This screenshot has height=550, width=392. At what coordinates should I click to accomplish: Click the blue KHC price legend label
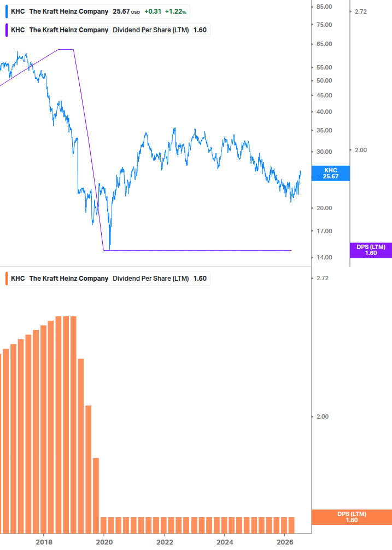tap(98, 11)
